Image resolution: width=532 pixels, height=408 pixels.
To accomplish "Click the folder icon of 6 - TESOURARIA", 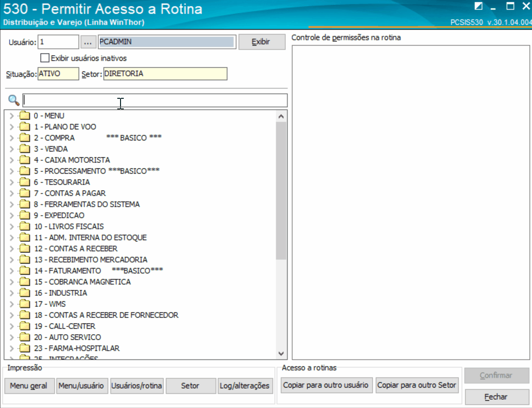I will [24, 182].
